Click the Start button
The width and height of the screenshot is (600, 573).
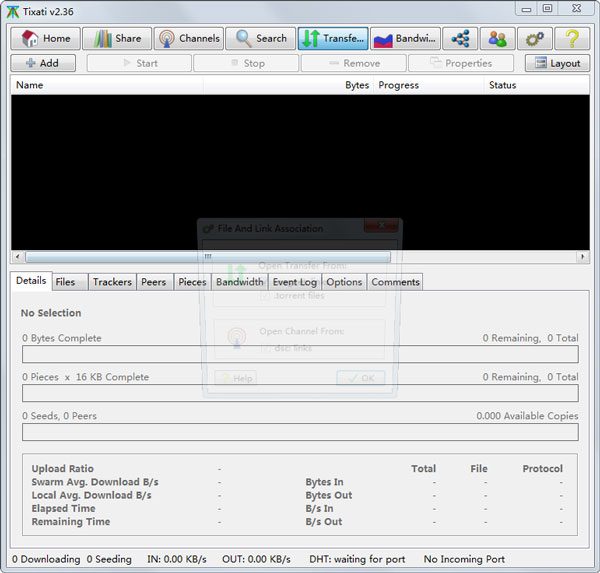tap(139, 63)
